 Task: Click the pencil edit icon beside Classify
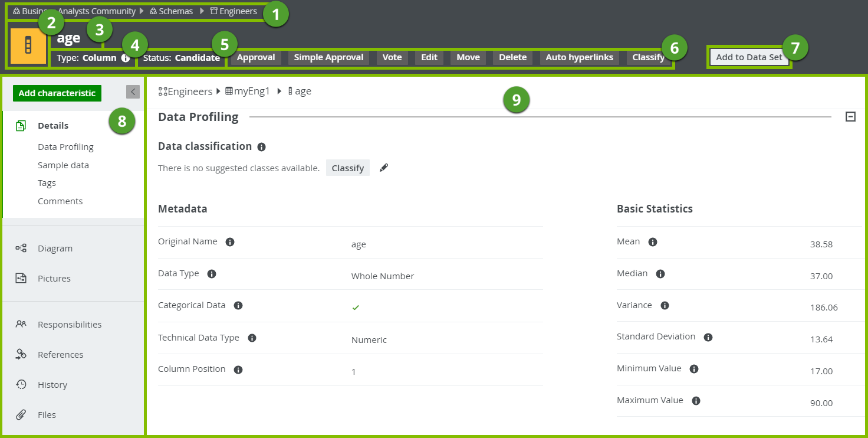pyautogui.click(x=384, y=168)
